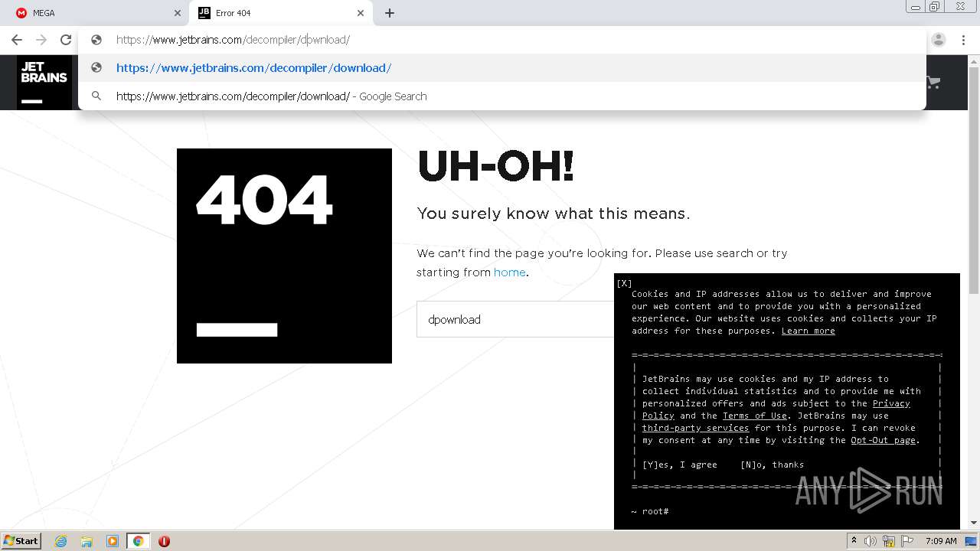Launch Internet Explorer from taskbar
980x551 pixels.
[x=61, y=541]
